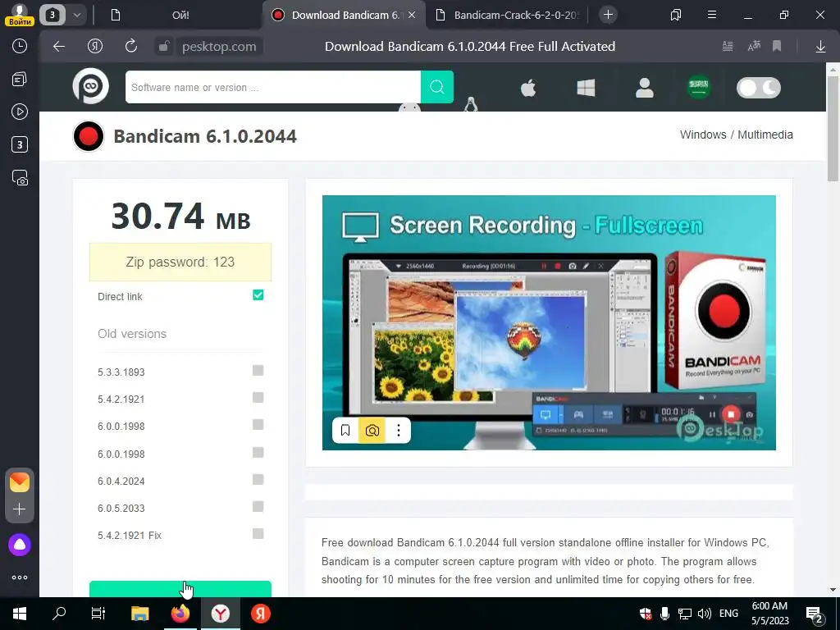This screenshot has width=840, height=630.
Task: Click the Yandex home icon in toolbar
Action: pos(95,47)
